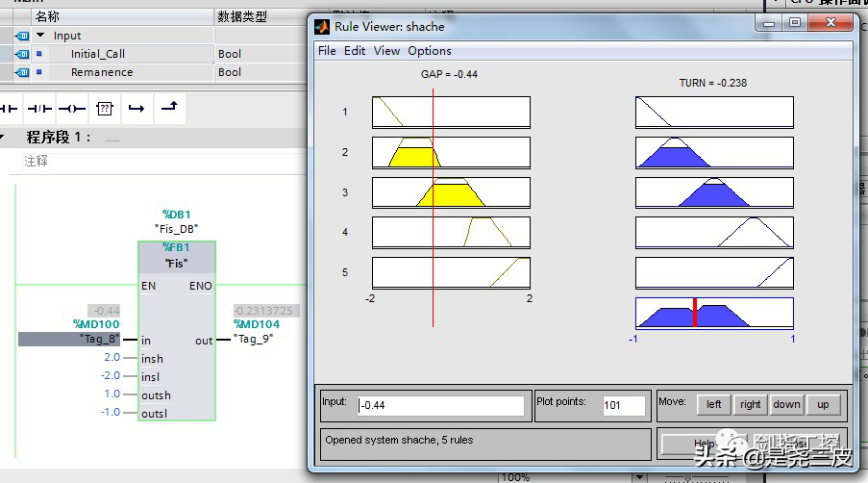Image resolution: width=868 pixels, height=483 pixels.
Task: Open the View menu in Rule Viewer
Action: tap(386, 51)
